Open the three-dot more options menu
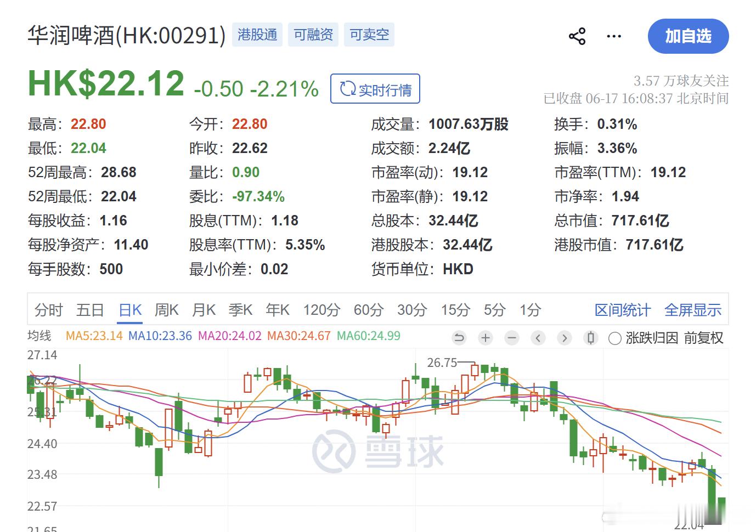756x532 pixels. (x=613, y=37)
